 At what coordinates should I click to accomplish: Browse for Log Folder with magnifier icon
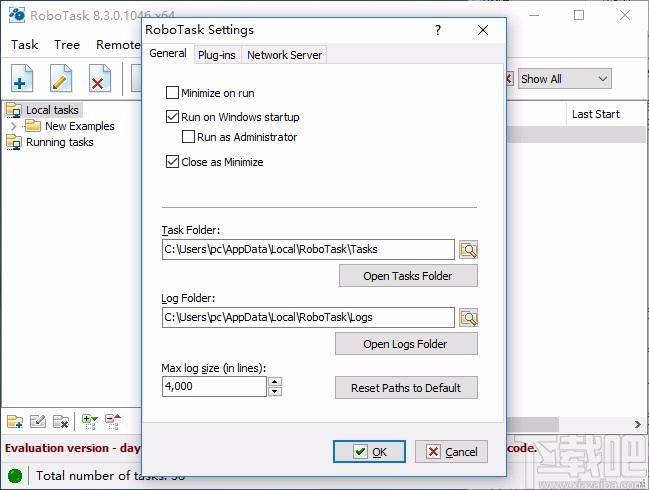point(469,317)
